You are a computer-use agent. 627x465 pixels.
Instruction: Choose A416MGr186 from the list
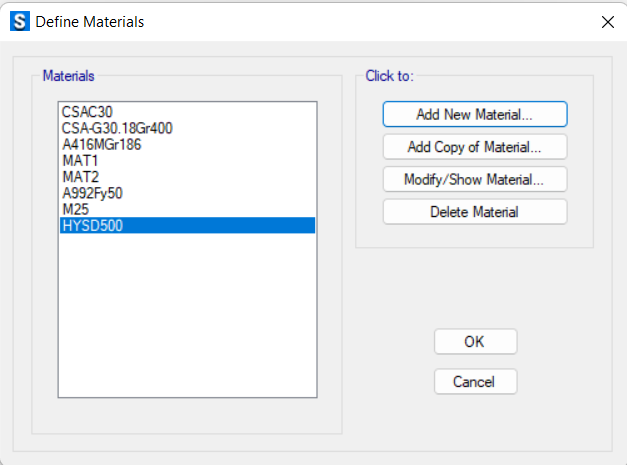click(187, 144)
